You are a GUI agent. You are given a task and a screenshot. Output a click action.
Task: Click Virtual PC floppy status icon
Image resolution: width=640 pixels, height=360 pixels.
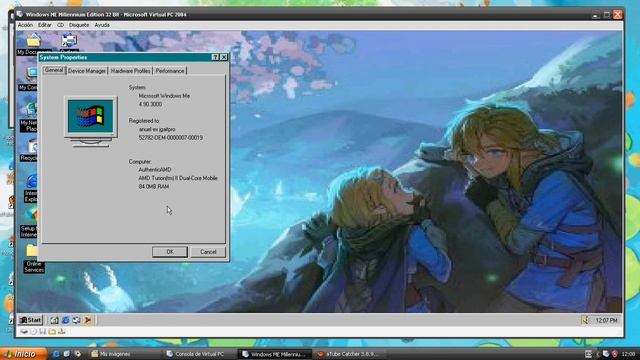coord(42,331)
